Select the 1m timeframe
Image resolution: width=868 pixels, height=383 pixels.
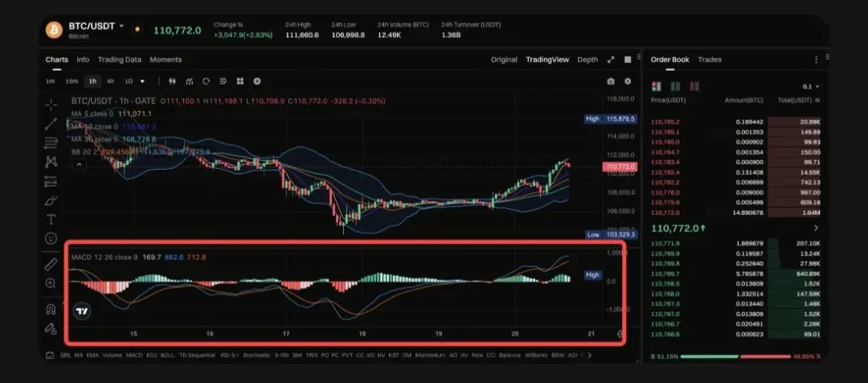[x=51, y=81]
